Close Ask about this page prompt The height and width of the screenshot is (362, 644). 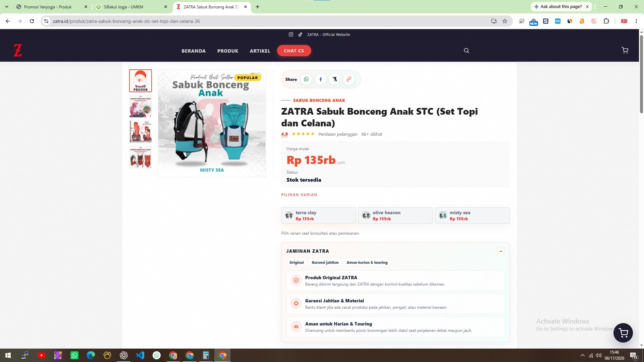pos(587,7)
